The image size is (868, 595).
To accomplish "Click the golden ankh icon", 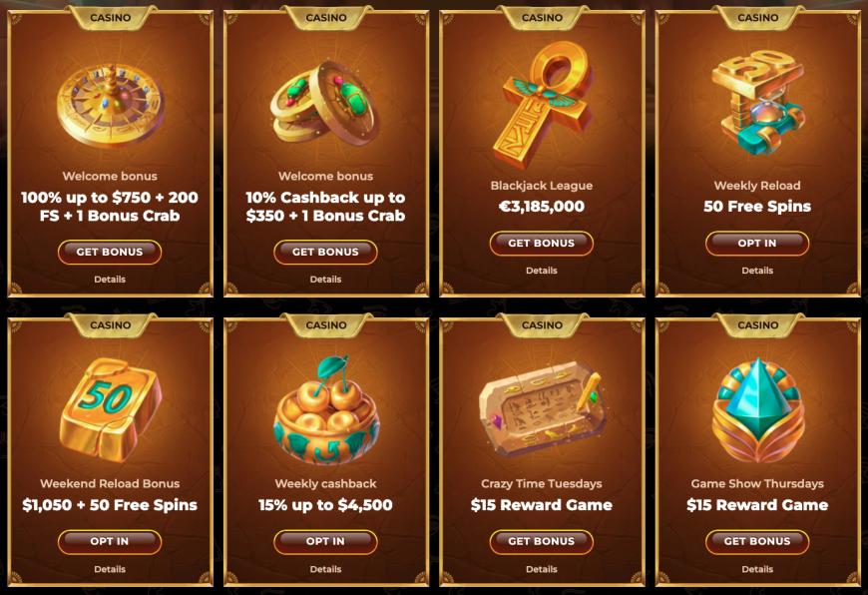I will 542,103.
